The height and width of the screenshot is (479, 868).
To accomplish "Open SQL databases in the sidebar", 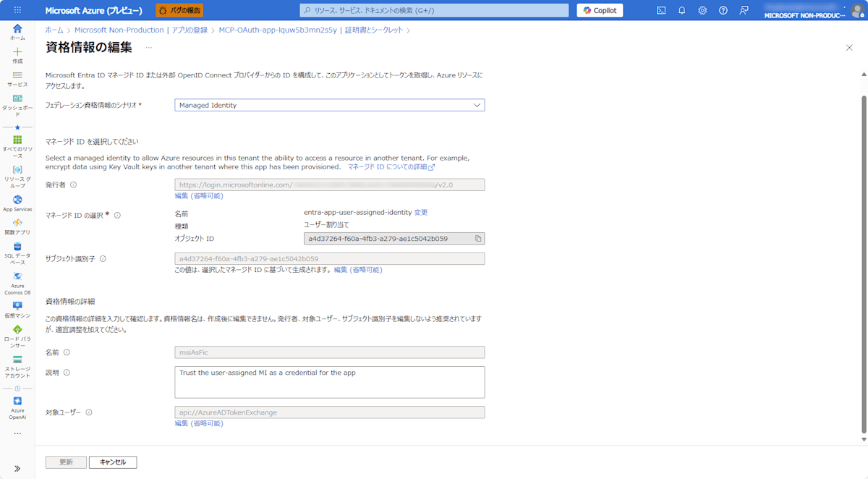I will pyautogui.click(x=17, y=254).
